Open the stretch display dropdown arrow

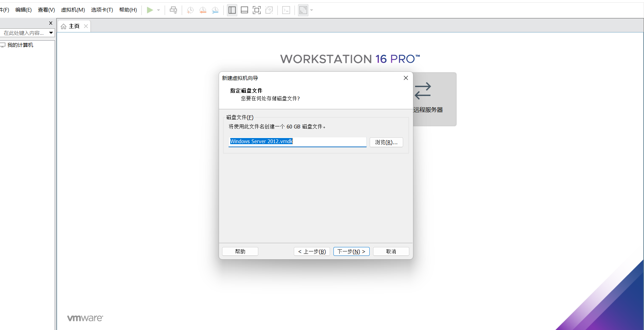click(312, 10)
